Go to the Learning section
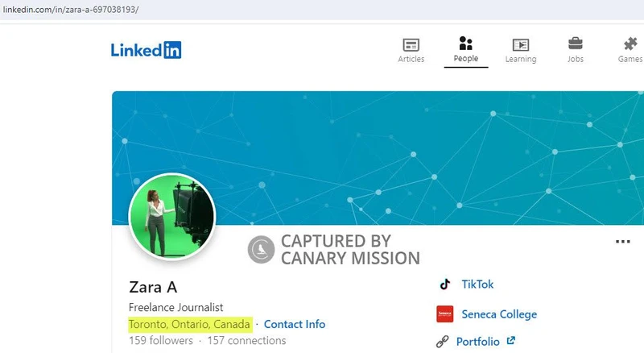Viewport: 644px width, 353px height. [x=520, y=50]
